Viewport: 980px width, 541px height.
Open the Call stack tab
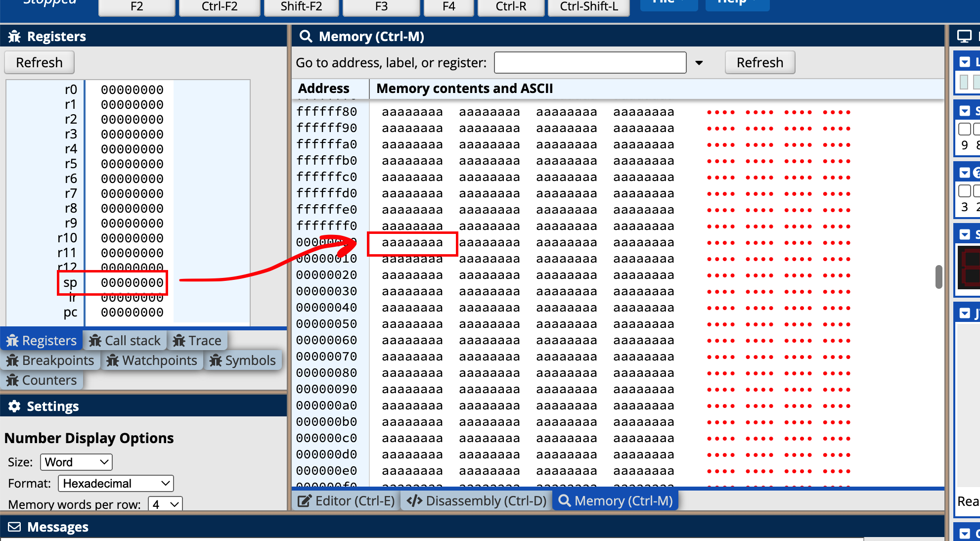tap(125, 341)
